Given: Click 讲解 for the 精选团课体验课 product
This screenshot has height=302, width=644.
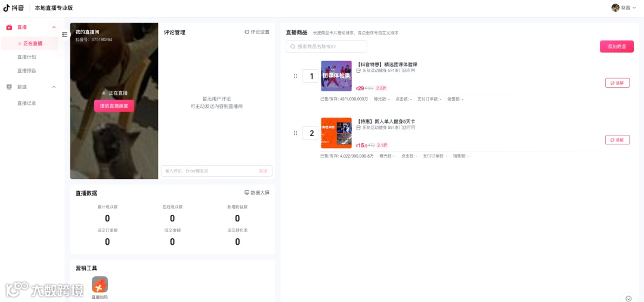Looking at the screenshot, I should tap(617, 83).
